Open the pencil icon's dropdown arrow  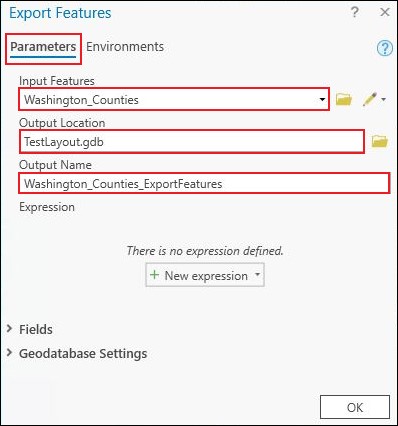(x=383, y=99)
